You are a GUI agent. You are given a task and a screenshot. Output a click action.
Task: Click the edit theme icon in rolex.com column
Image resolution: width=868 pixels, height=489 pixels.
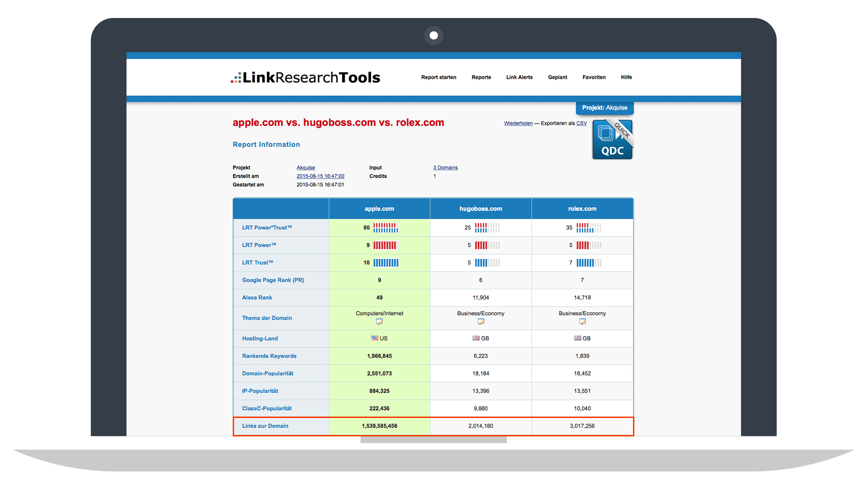(582, 322)
